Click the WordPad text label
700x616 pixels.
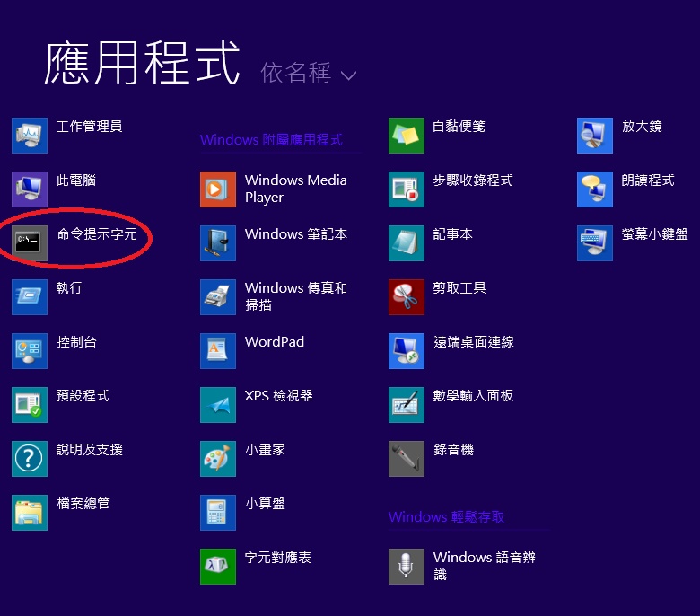pos(275,342)
